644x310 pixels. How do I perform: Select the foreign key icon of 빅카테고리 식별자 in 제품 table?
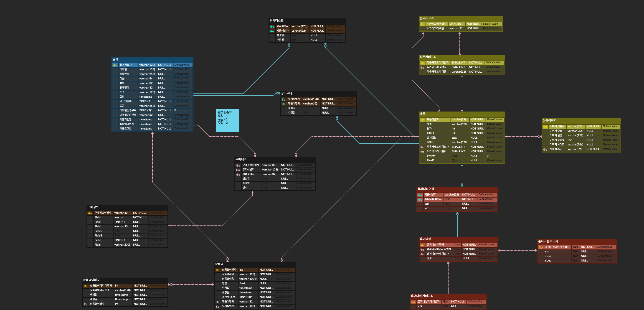(422, 152)
